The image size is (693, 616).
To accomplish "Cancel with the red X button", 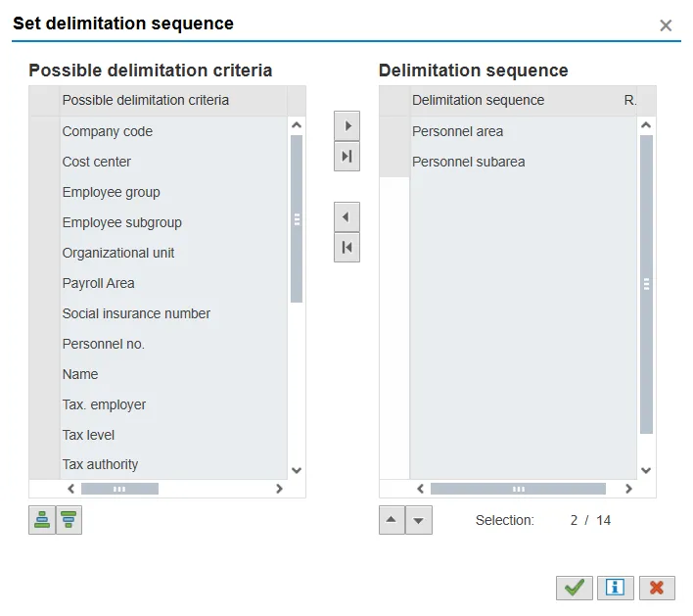I will [x=657, y=587].
